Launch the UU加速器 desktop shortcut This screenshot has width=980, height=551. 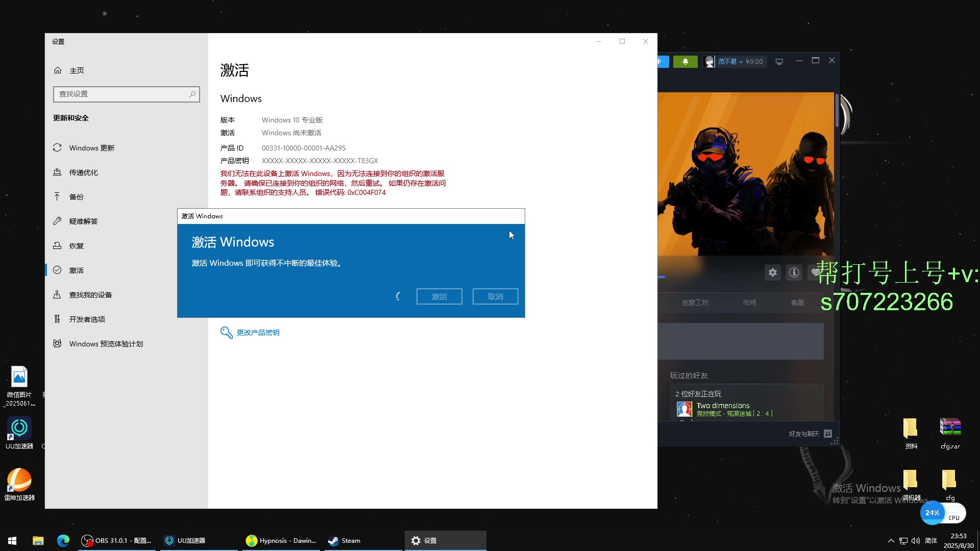pos(19,433)
